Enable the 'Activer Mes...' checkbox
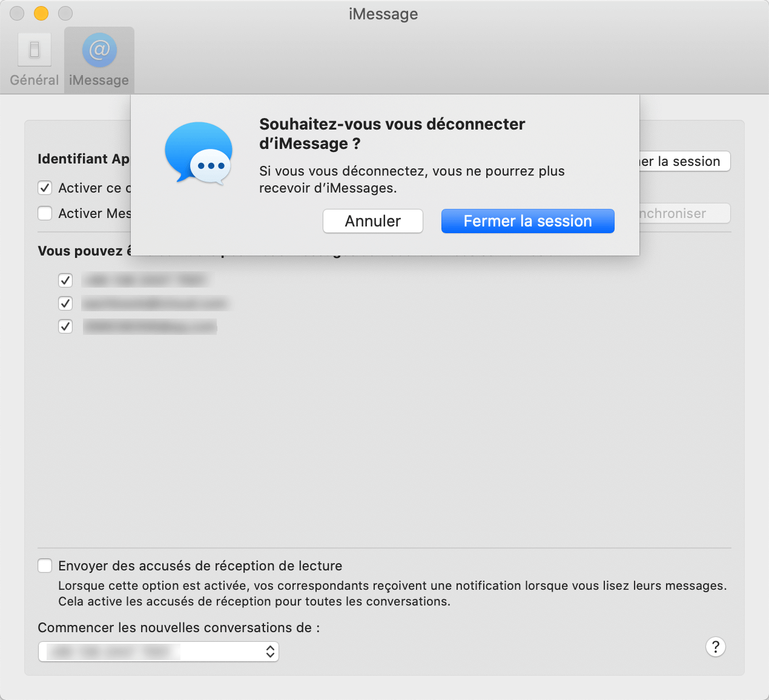Image resolution: width=769 pixels, height=700 pixels. tap(45, 213)
